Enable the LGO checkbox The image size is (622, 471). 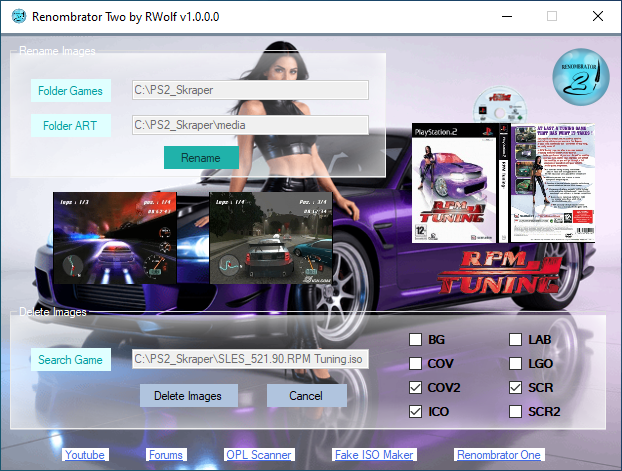coord(515,363)
